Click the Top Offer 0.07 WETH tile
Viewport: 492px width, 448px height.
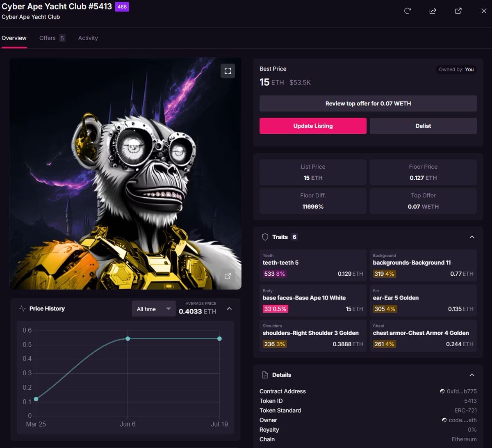coord(423,201)
